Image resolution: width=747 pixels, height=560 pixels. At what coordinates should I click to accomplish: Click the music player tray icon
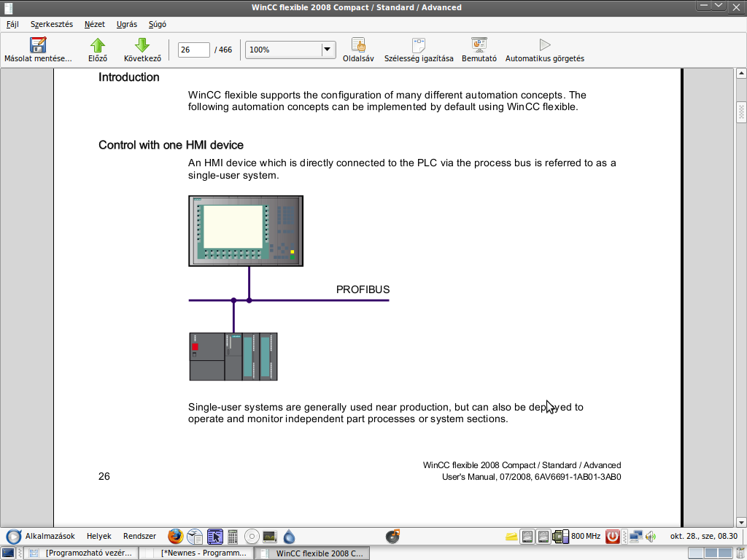392,537
